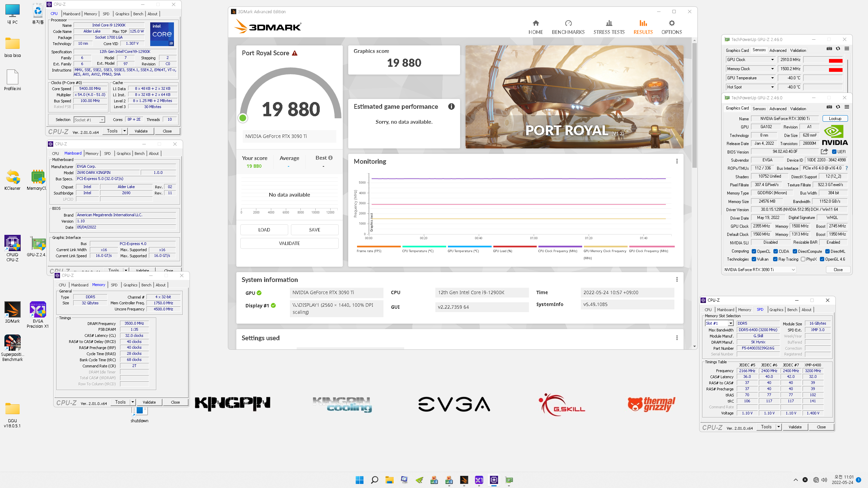Toggle the OpenGL 4.6 checkbox
The height and width of the screenshot is (488, 868).
(x=822, y=259)
